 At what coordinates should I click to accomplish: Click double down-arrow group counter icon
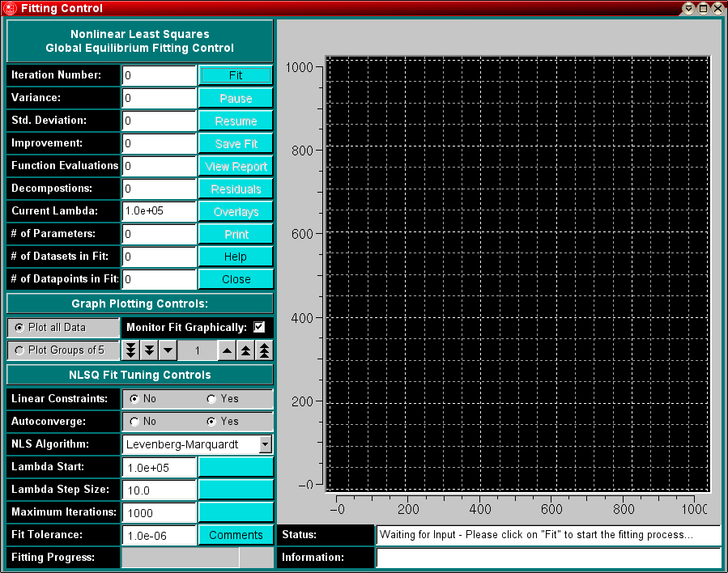tap(150, 350)
